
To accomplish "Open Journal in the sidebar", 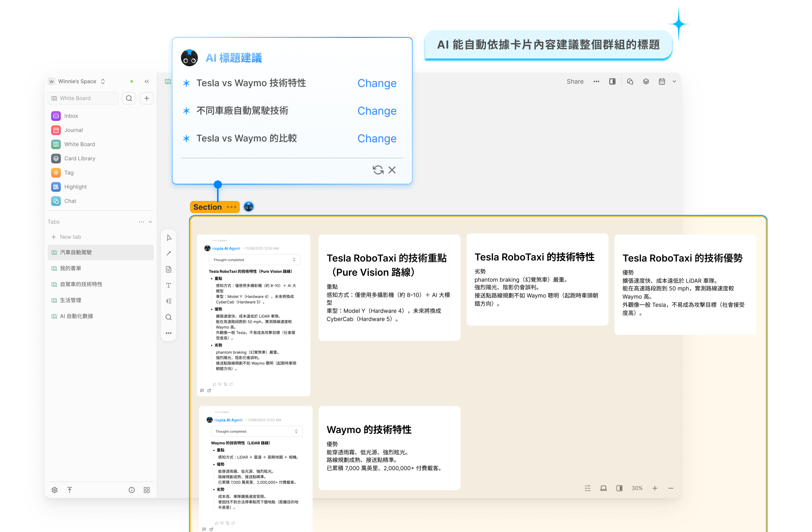I will pos(73,130).
